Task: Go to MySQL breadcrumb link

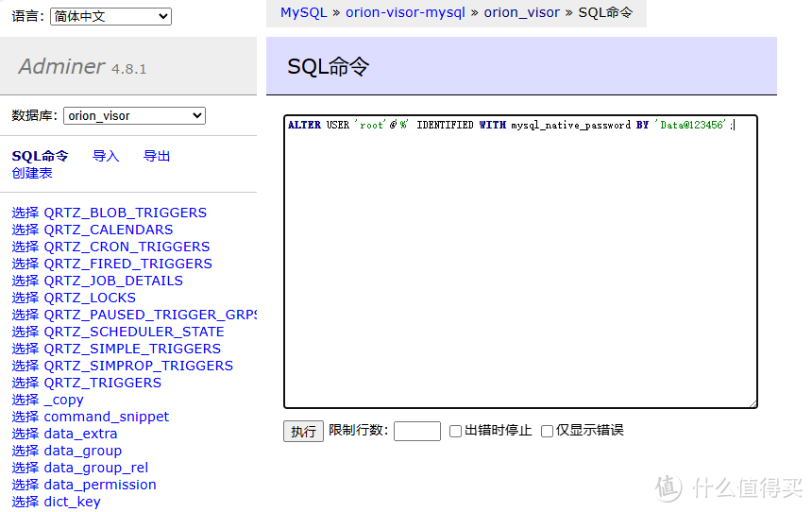Action: [303, 12]
